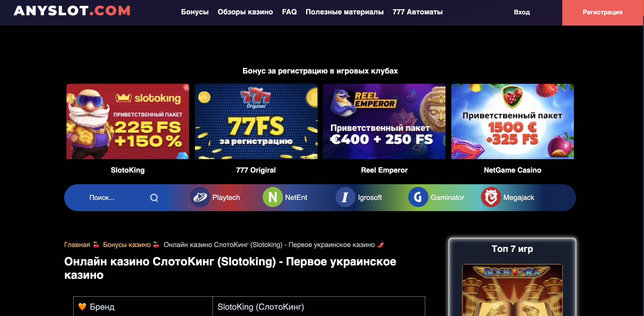The height and width of the screenshot is (316, 644).
Task: Open the Бонусы menu item
Action: 195,12
